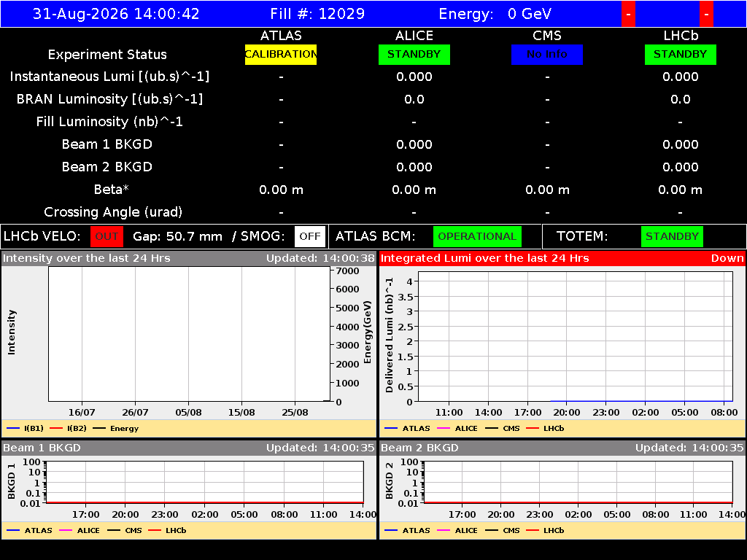This screenshot has height=560, width=747.
Task: Click the ALICE column header
Action: [414, 36]
